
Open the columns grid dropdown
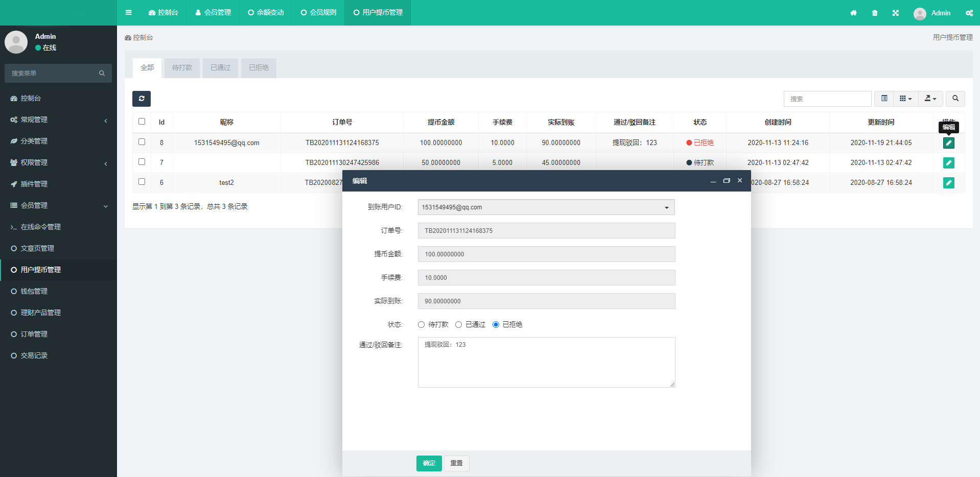tap(905, 99)
